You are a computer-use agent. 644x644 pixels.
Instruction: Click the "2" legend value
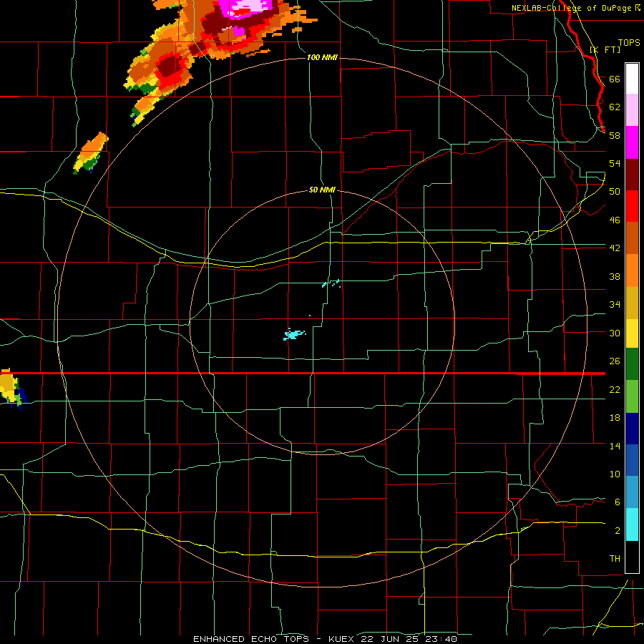tap(617, 531)
